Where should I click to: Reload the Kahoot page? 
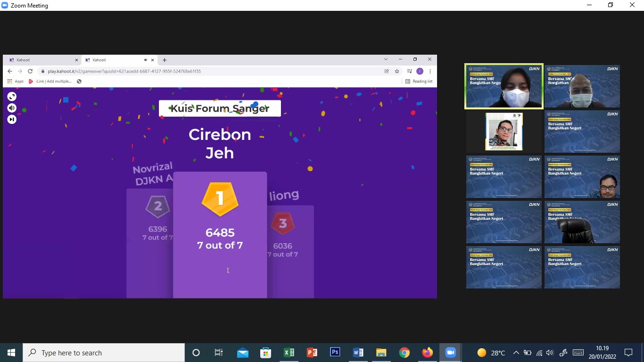tap(30, 71)
